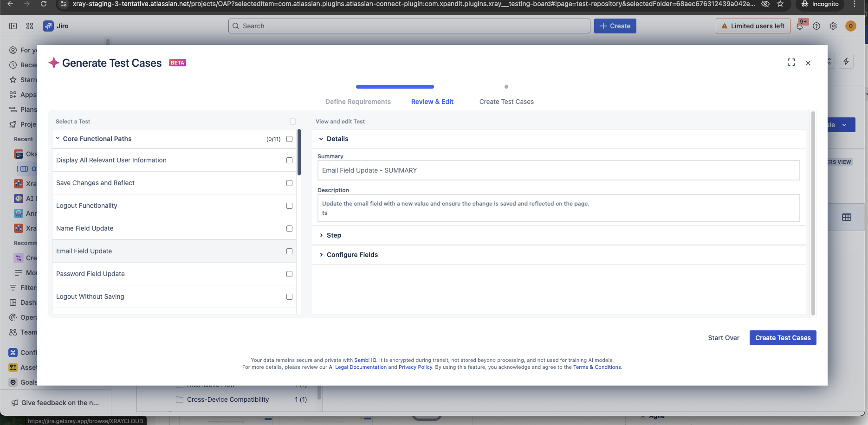868x425 pixels.
Task: Toggle the Jira sidebar collapse icon
Action: coord(13,26)
